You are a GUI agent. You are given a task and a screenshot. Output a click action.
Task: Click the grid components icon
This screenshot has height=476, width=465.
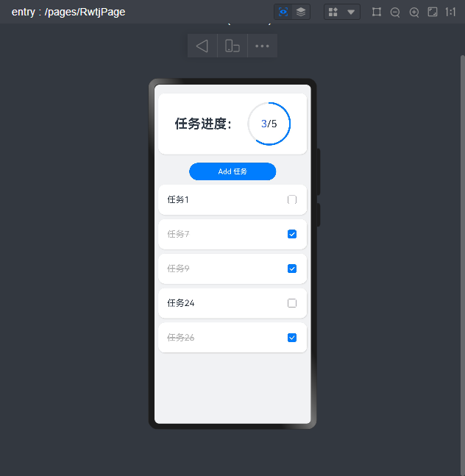coord(333,13)
